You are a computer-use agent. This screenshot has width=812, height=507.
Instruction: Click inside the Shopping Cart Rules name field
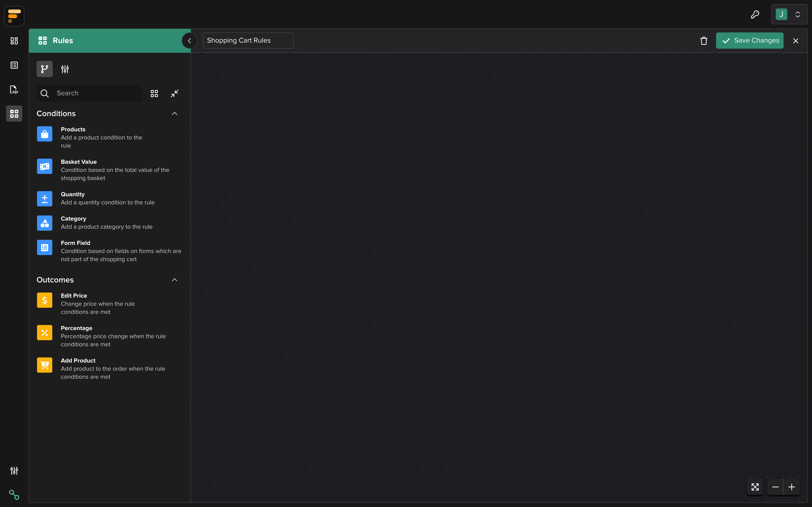[x=248, y=40]
